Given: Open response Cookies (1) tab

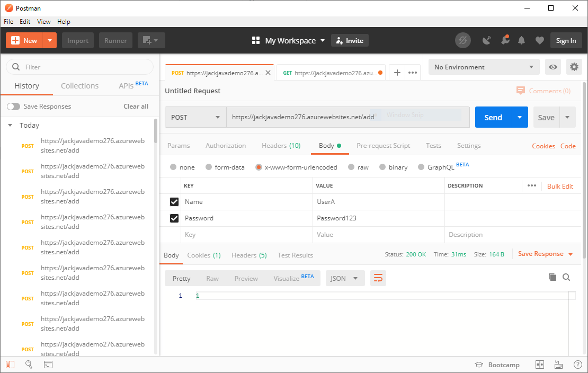Looking at the screenshot, I should 203,255.
